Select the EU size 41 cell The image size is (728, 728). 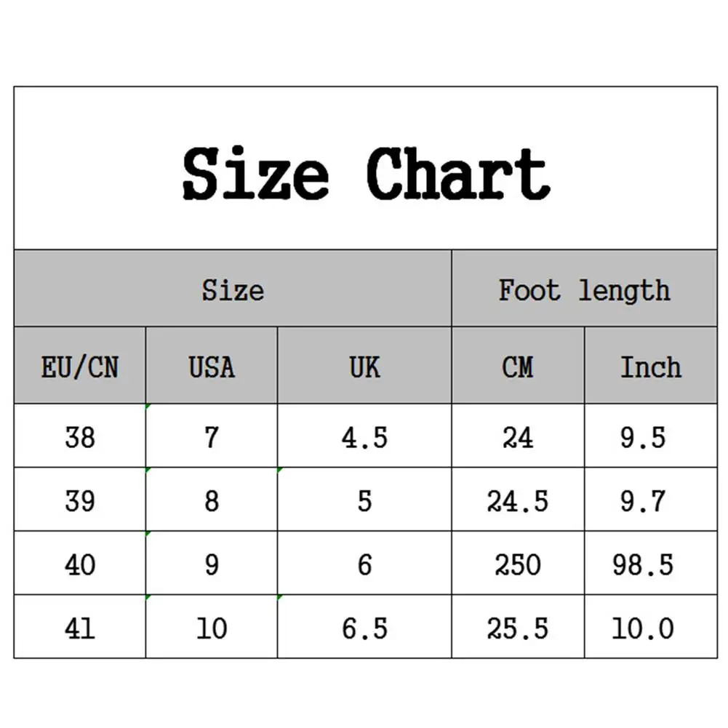[x=80, y=628]
